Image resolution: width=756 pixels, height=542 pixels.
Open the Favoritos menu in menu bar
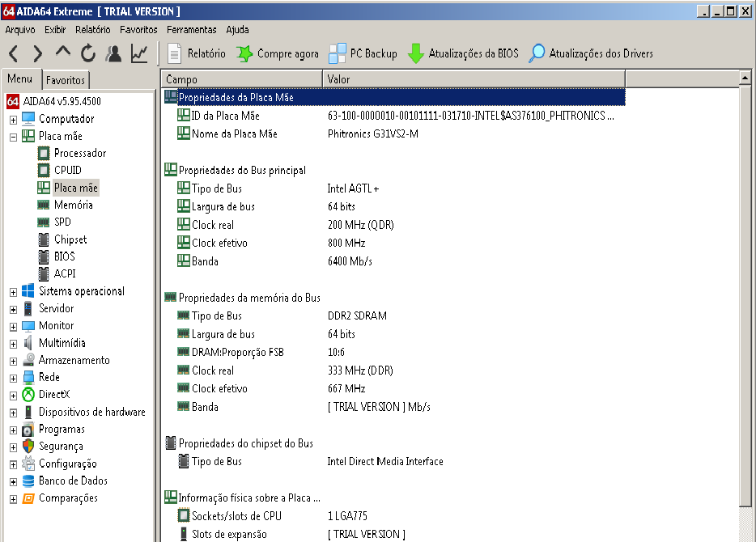(x=138, y=30)
